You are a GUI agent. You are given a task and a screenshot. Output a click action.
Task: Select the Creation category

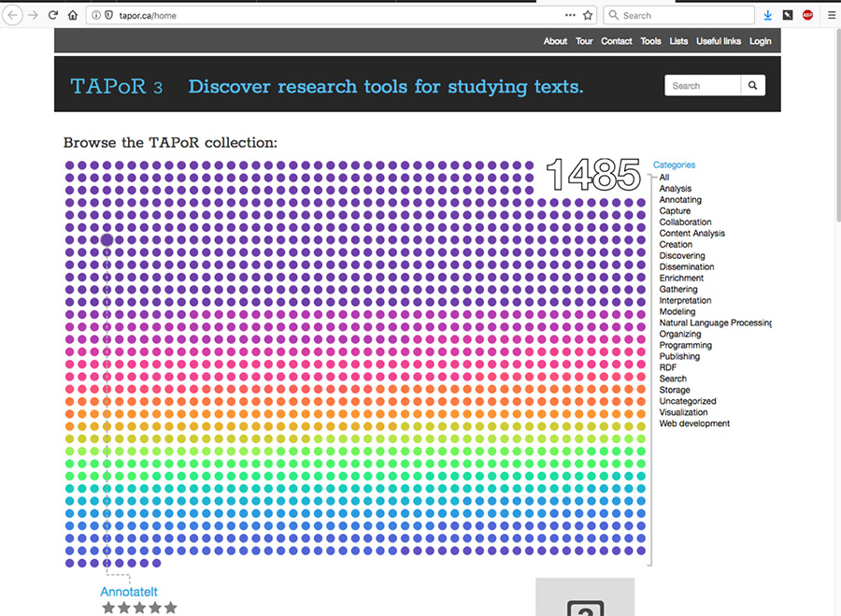click(676, 244)
